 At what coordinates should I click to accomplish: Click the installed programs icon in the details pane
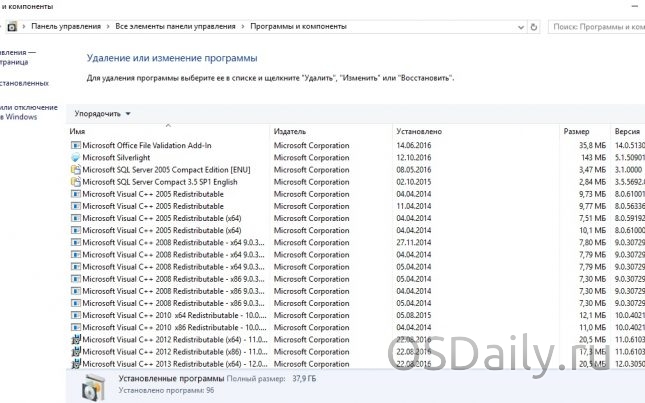[x=92, y=387]
